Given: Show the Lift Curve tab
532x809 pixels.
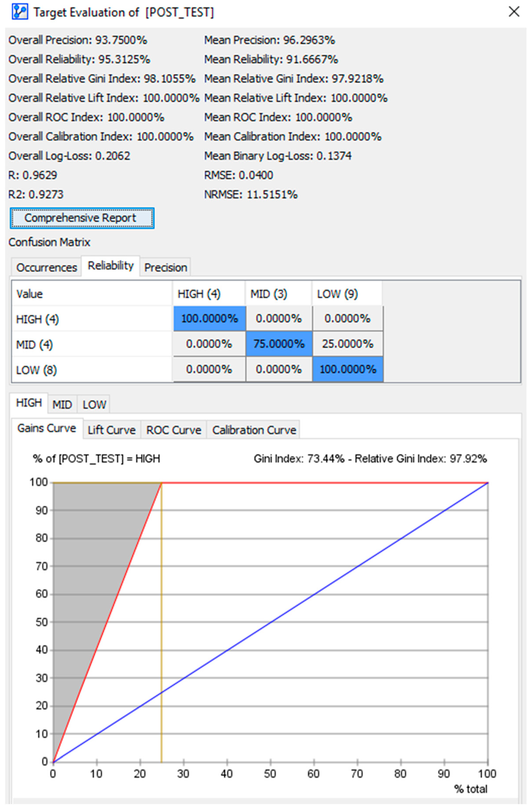Looking at the screenshot, I should pos(111,430).
